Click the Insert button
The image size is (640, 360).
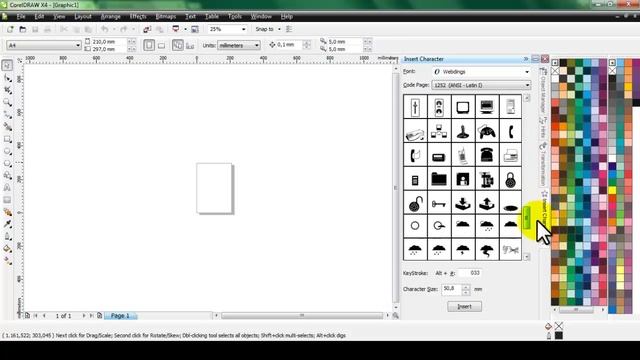464,307
